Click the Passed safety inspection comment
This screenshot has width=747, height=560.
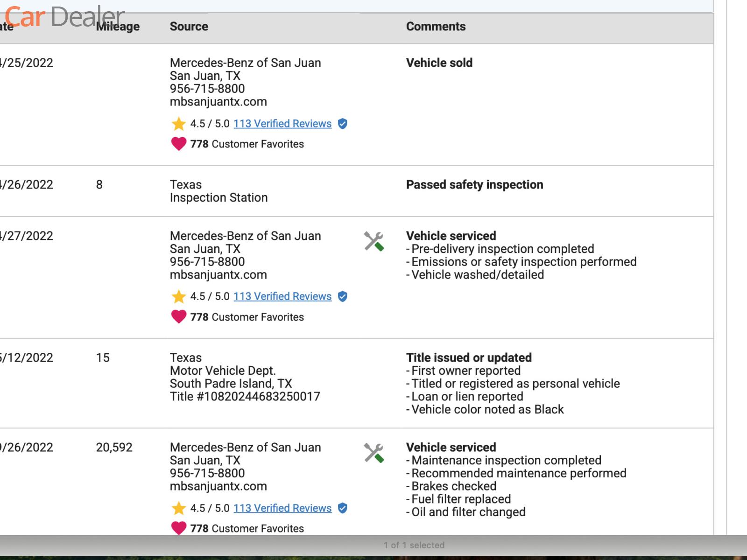[x=474, y=185]
